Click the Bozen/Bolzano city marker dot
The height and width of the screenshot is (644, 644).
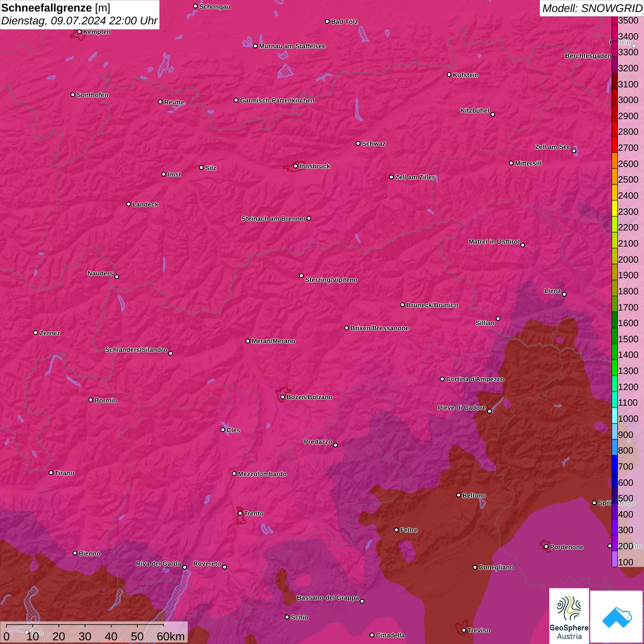(x=282, y=397)
